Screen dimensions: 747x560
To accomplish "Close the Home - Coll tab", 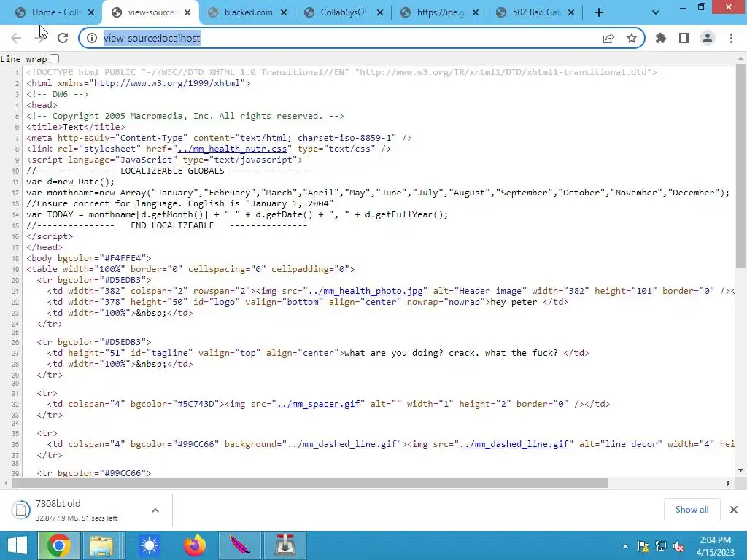I will pos(91,12).
